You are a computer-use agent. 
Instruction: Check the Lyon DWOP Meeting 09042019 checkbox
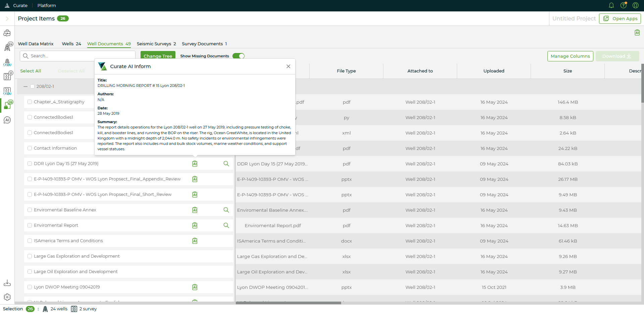tap(30, 287)
